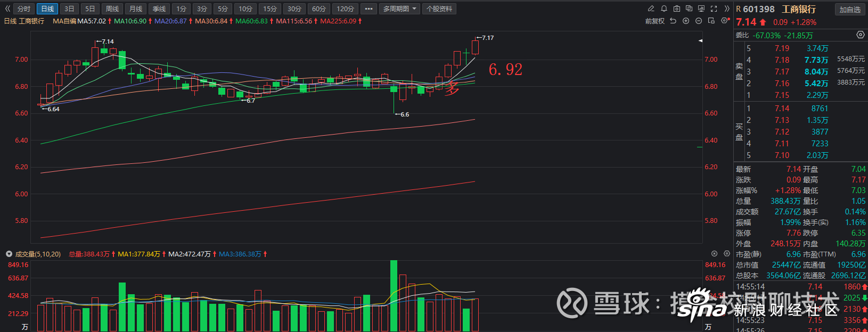Viewport: 868px width, 332px height.
Task: Click MA5:7.02 indicator value
Action: point(92,21)
